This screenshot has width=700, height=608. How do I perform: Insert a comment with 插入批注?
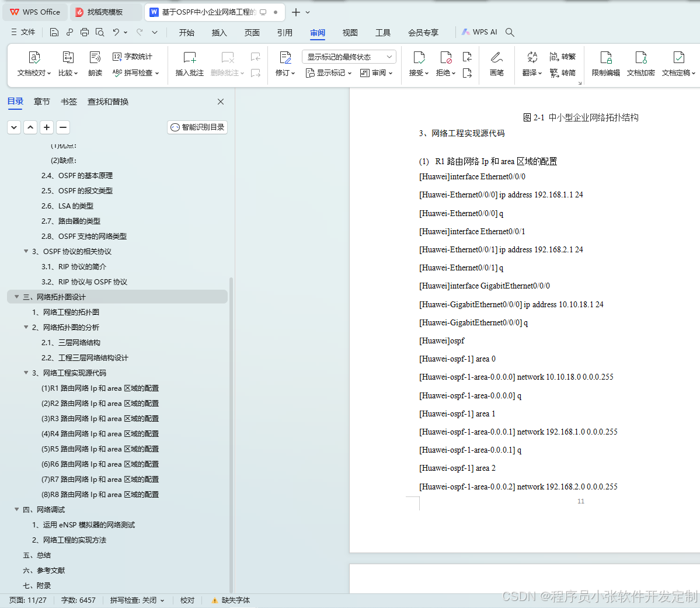[x=189, y=64]
